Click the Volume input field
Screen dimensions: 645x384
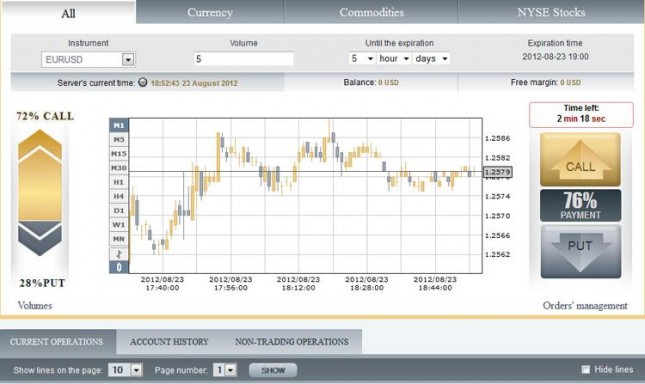pyautogui.click(x=244, y=59)
